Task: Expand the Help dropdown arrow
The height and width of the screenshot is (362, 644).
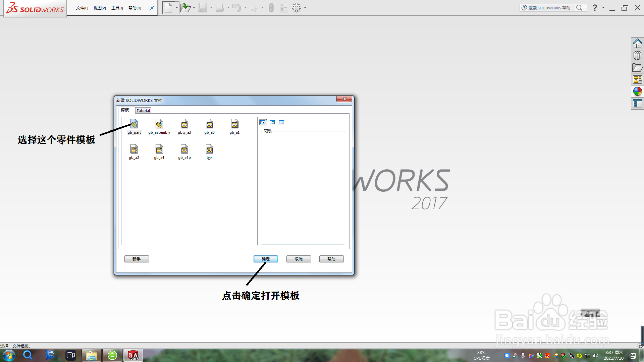Action: [603, 7]
